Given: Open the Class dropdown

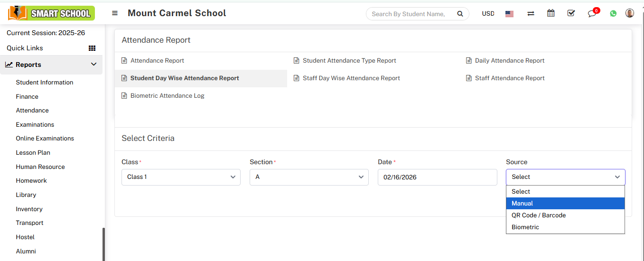Looking at the screenshot, I should pyautogui.click(x=181, y=177).
